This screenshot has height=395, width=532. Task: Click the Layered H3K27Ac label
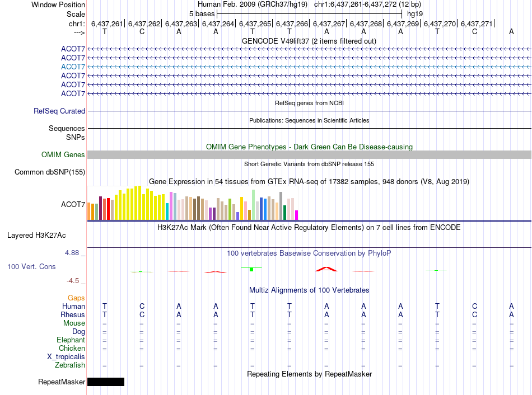click(36, 236)
